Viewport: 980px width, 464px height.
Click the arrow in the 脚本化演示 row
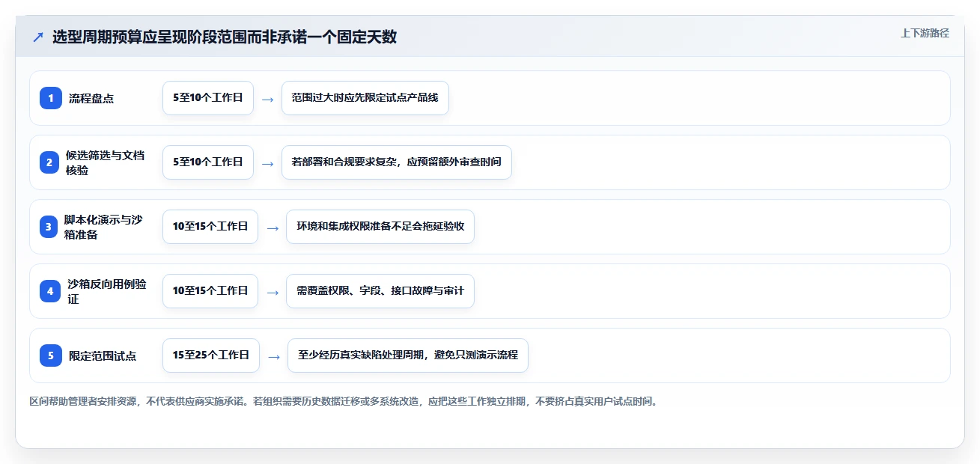point(272,228)
